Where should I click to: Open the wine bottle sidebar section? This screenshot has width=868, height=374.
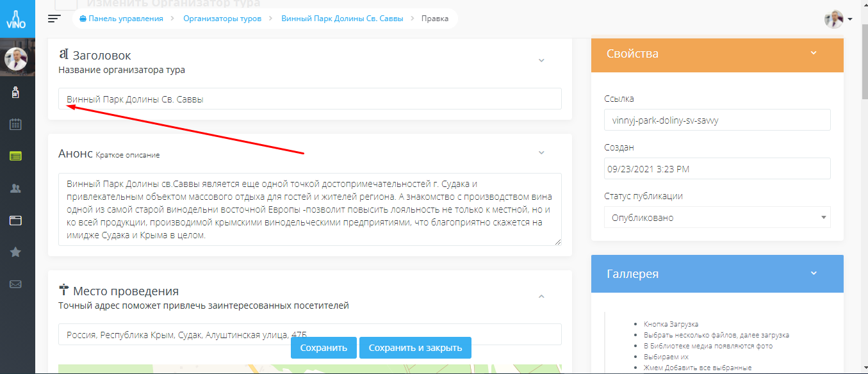[15, 93]
